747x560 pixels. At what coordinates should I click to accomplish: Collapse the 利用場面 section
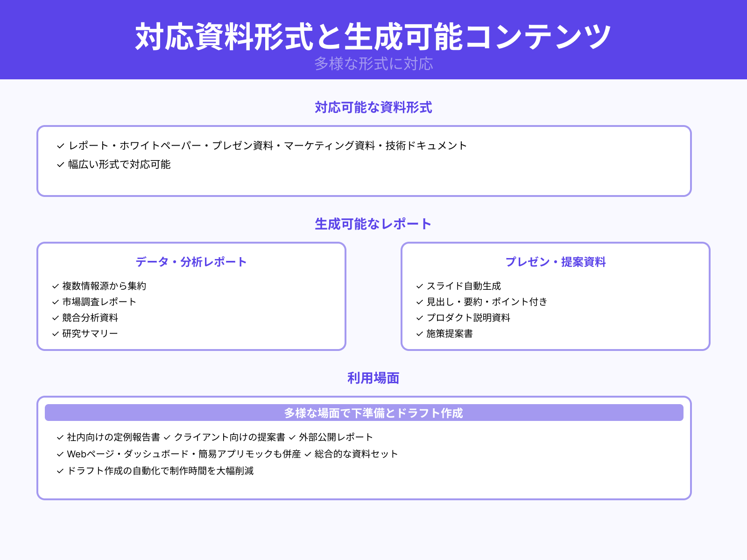pos(373,378)
